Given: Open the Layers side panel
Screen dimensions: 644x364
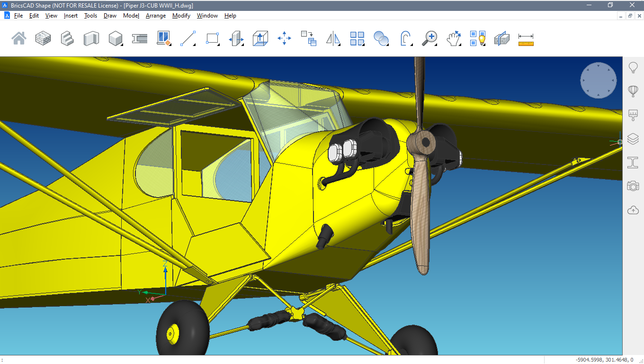Looking at the screenshot, I should tap(633, 139).
